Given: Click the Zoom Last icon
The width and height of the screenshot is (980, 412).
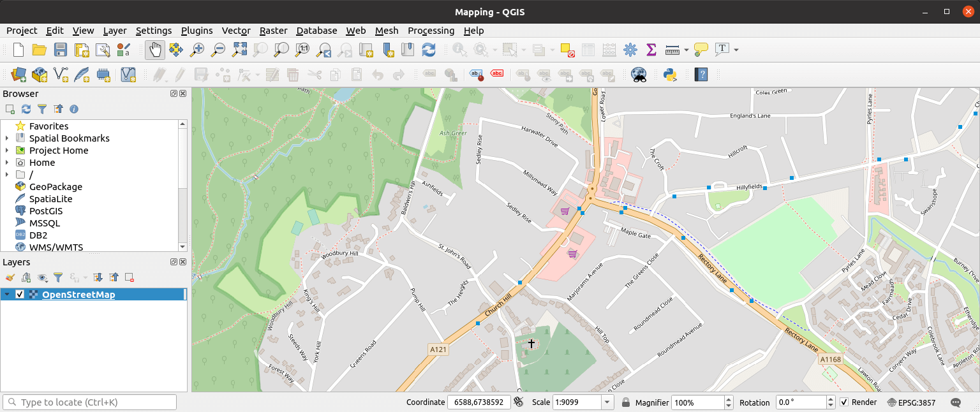Looking at the screenshot, I should pos(324,50).
